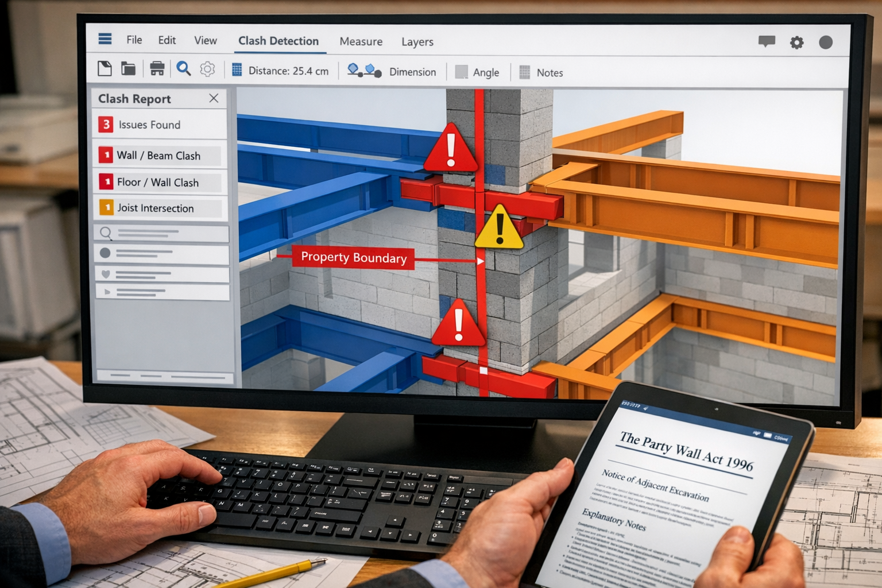
Task: Click the search field in the sidebar
Action: pos(161,234)
